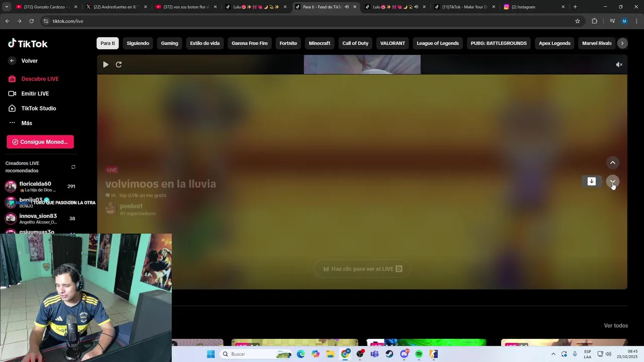644x362 pixels.
Task: Select the Minecraft category tab
Action: click(x=319, y=43)
